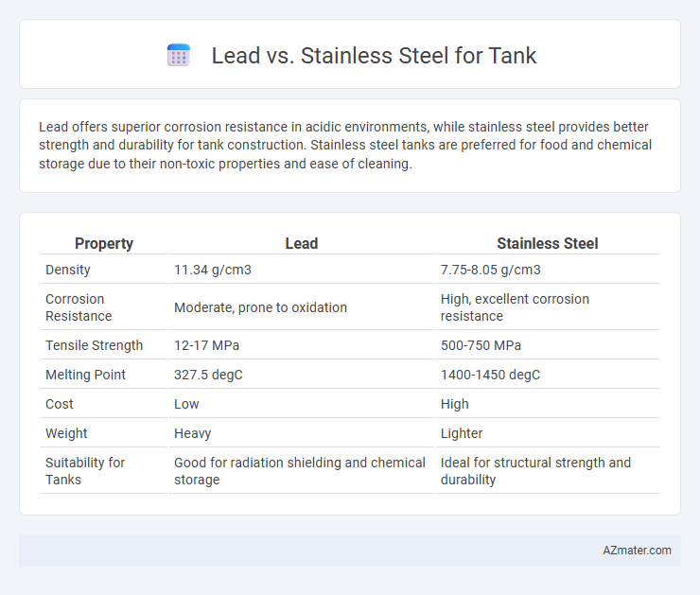700x595 pixels.
Task: Select the 'Density' row label
Action: 68,270
